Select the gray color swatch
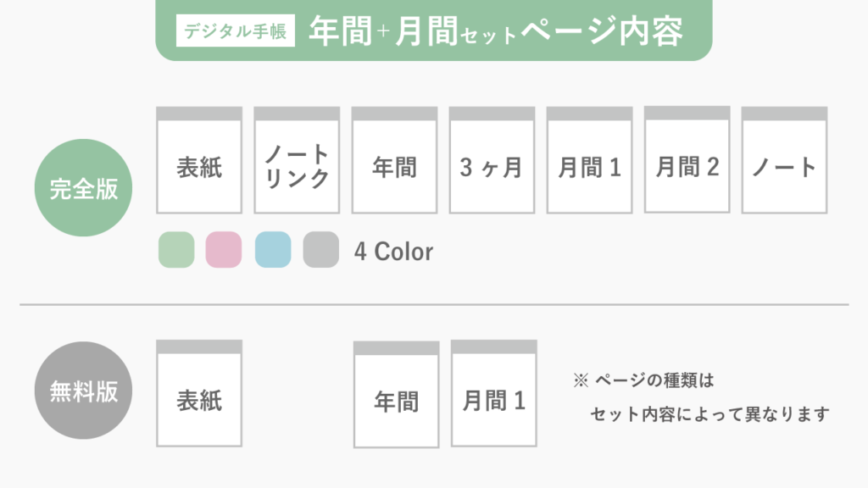 [321, 250]
